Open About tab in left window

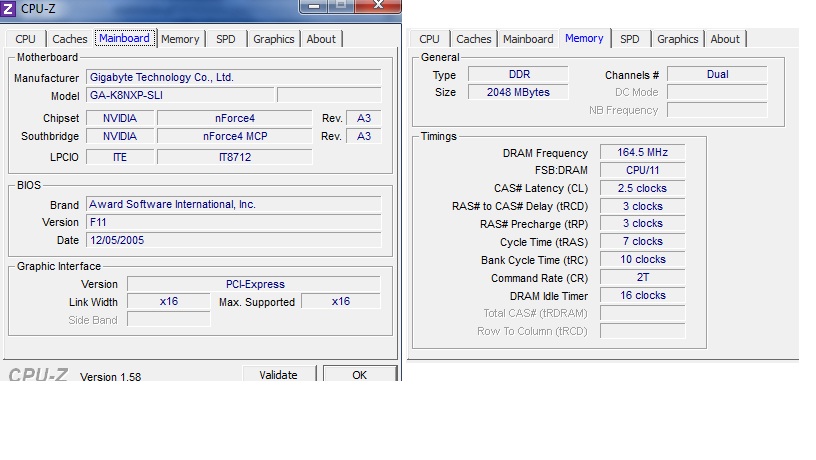(321, 39)
